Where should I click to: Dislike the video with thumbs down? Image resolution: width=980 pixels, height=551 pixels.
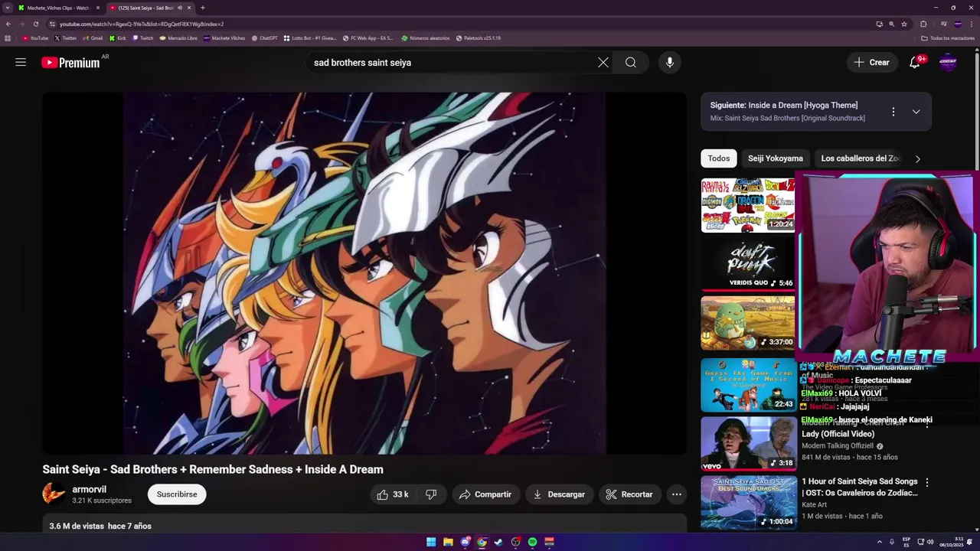431,494
